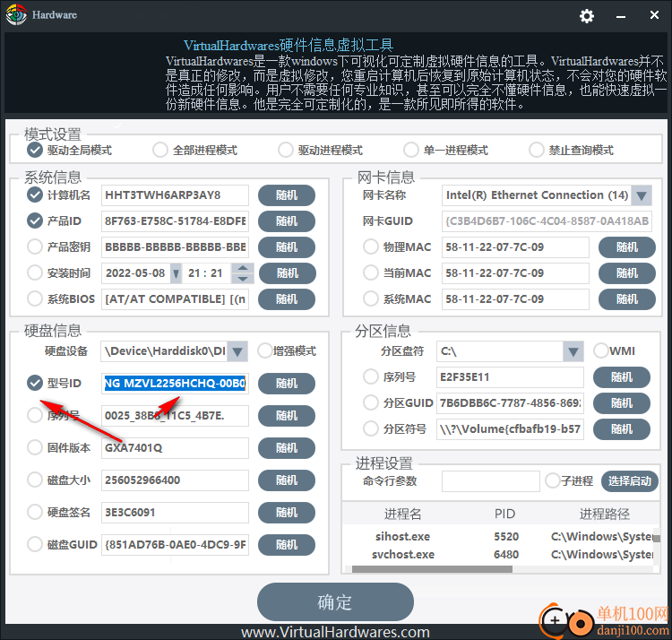Select 全部进程模式 mode option
The width and height of the screenshot is (672, 640).
click(x=160, y=150)
